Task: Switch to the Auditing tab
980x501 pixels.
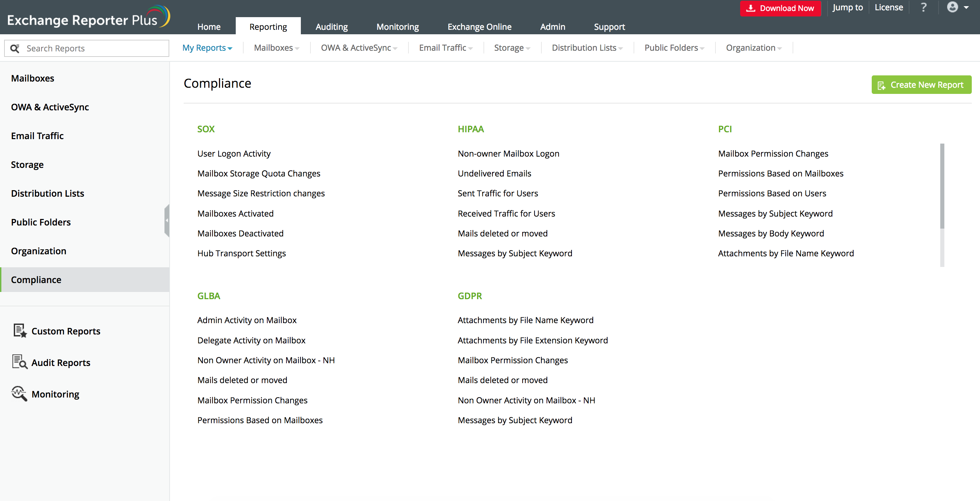Action: [331, 27]
